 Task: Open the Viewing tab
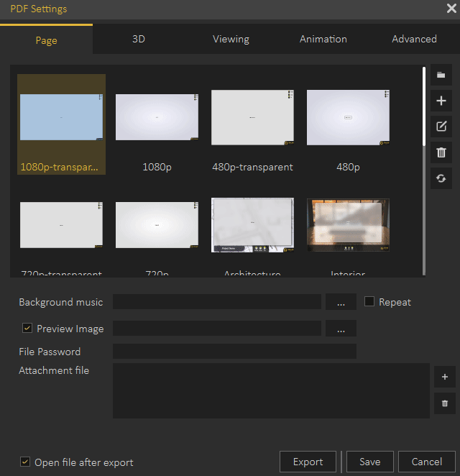(x=231, y=40)
